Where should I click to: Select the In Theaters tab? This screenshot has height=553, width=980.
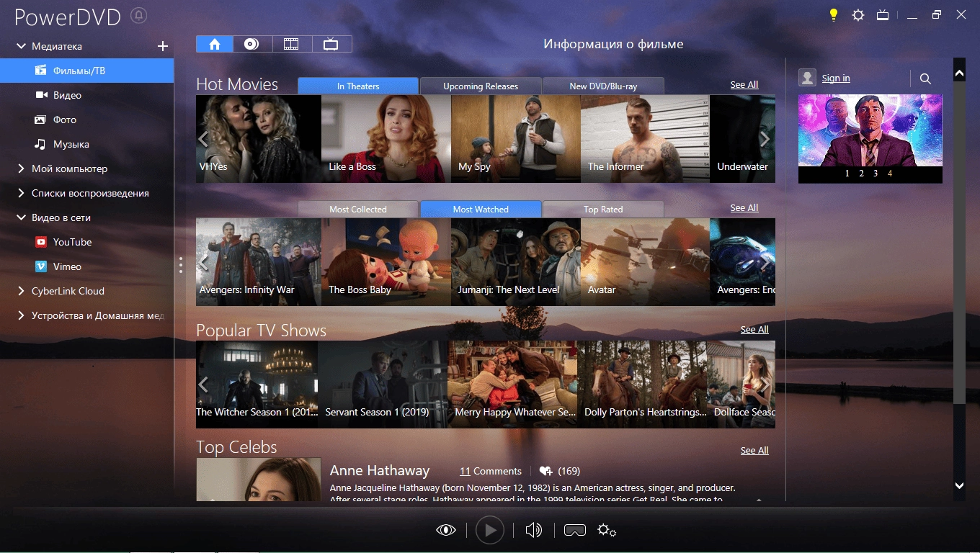(x=358, y=86)
